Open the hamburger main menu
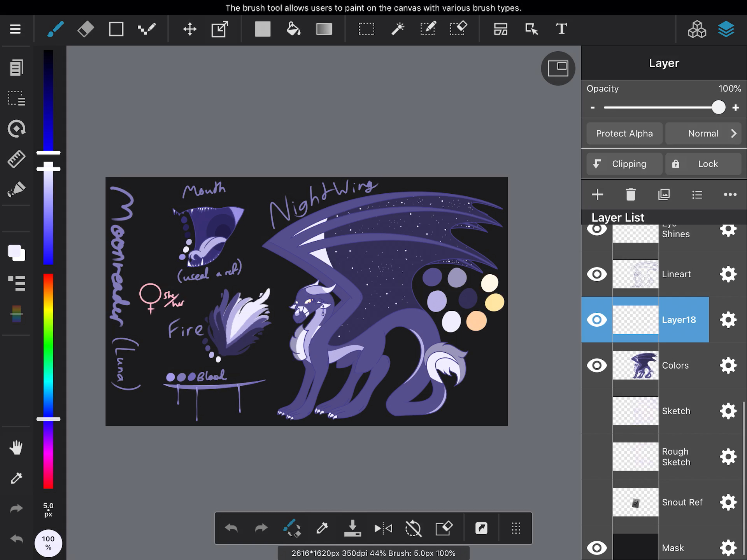747x560 pixels. click(x=15, y=29)
